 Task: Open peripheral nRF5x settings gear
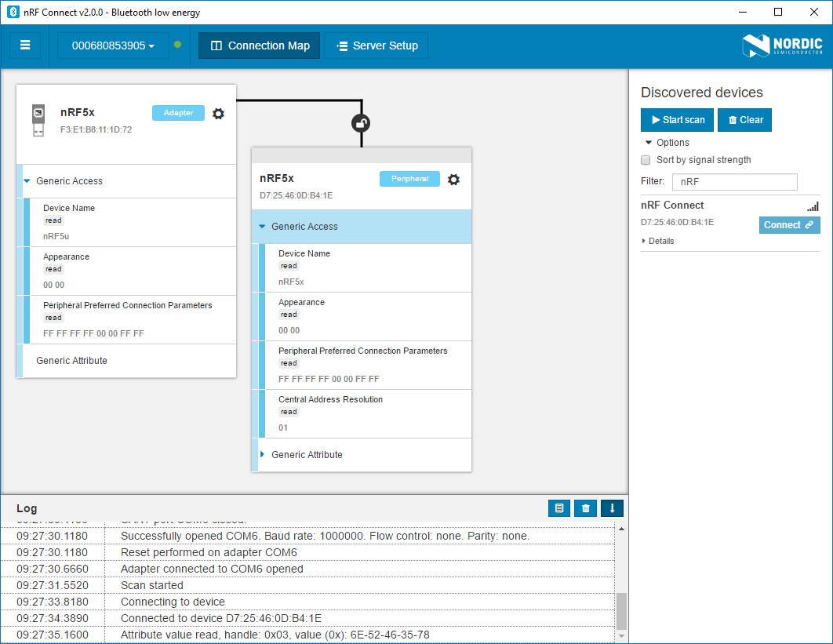(x=453, y=180)
